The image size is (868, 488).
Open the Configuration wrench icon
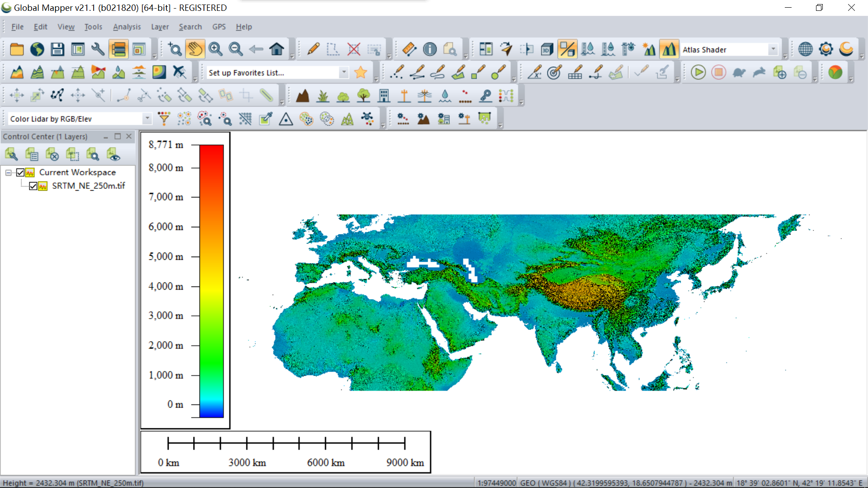[98, 49]
